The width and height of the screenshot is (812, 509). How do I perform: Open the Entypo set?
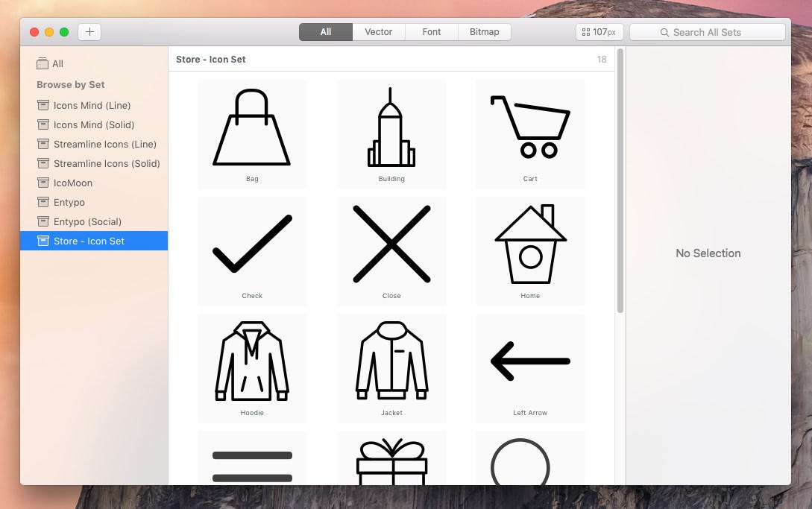94,203
